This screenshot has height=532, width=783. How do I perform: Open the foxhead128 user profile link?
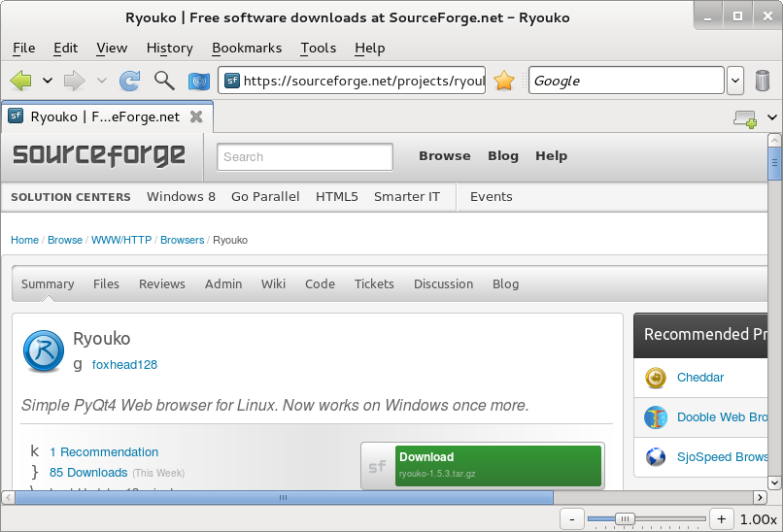coord(124,365)
